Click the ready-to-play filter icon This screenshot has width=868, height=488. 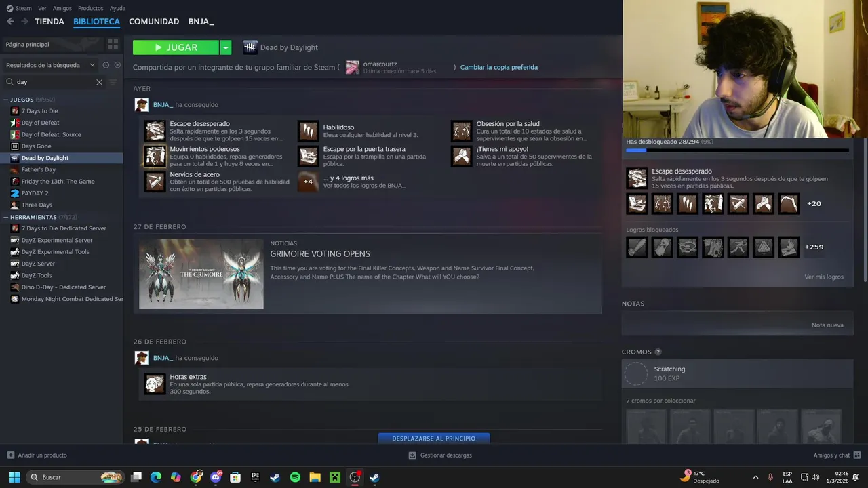(x=117, y=65)
